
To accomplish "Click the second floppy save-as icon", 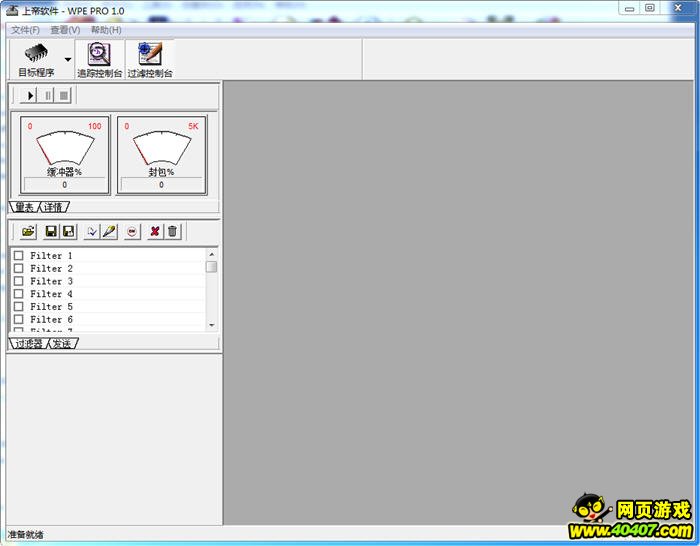I will [68, 231].
